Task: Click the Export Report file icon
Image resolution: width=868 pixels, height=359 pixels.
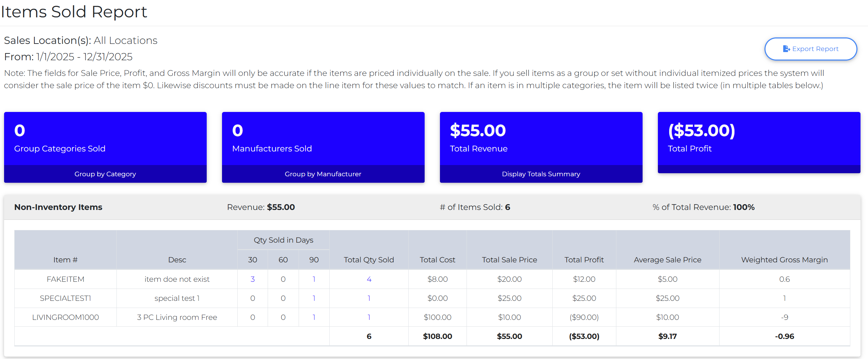Action: pyautogui.click(x=786, y=49)
